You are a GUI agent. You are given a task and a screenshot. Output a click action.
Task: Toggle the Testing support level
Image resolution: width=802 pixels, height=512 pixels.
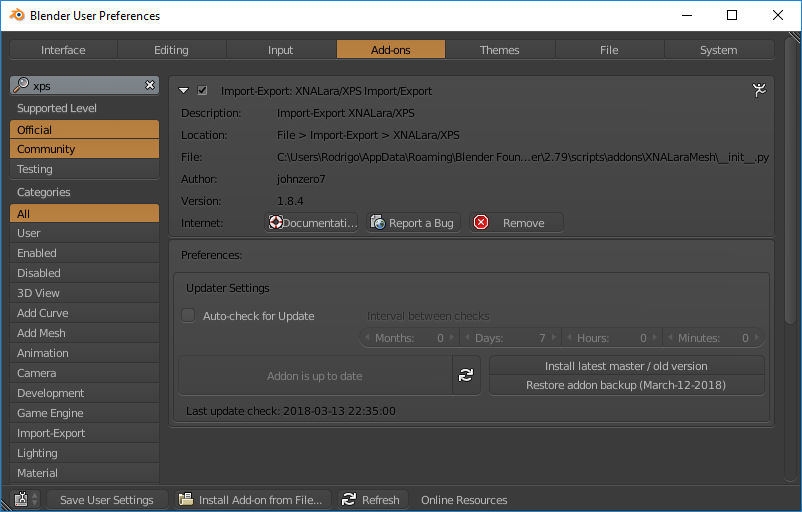pyautogui.click(x=84, y=169)
